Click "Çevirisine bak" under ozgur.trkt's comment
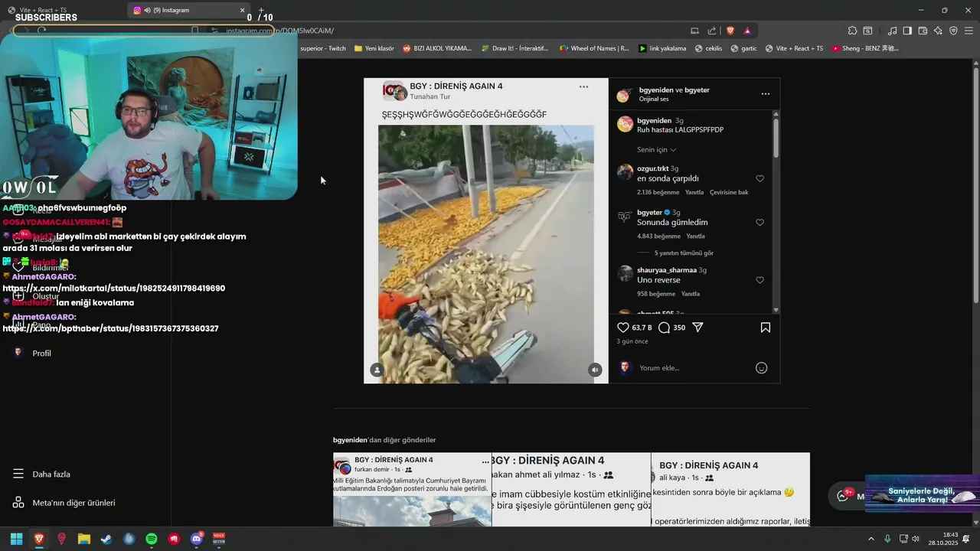 point(729,193)
